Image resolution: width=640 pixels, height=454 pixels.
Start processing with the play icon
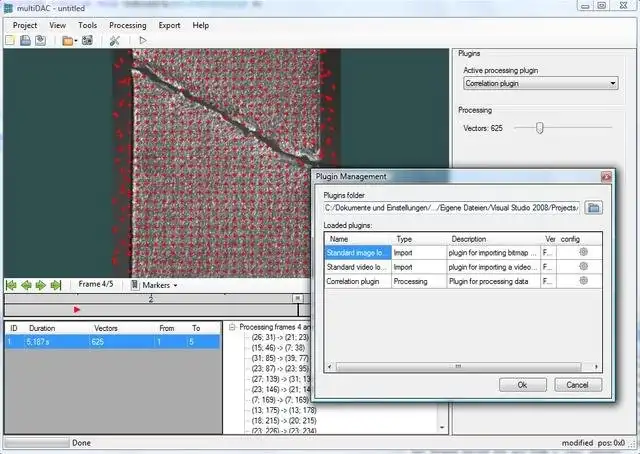(x=143, y=40)
